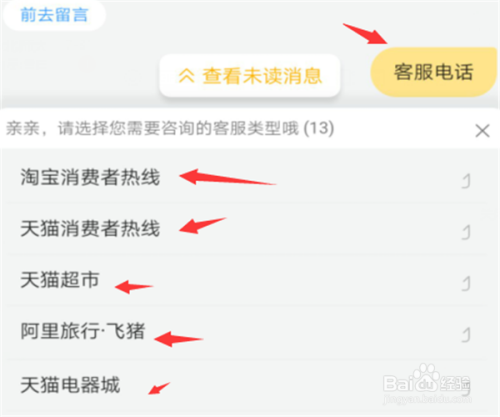Tap the 客服电话 yellow button

tap(433, 72)
